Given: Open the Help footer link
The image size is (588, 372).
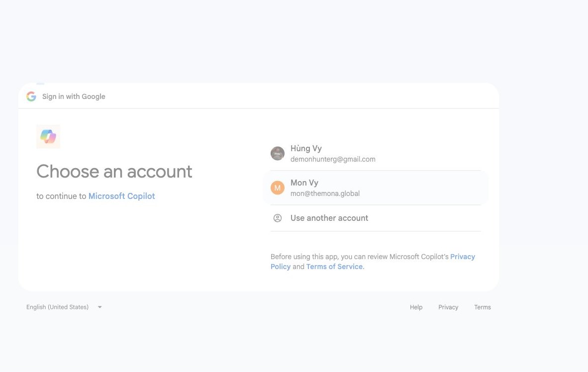Looking at the screenshot, I should pos(416,307).
